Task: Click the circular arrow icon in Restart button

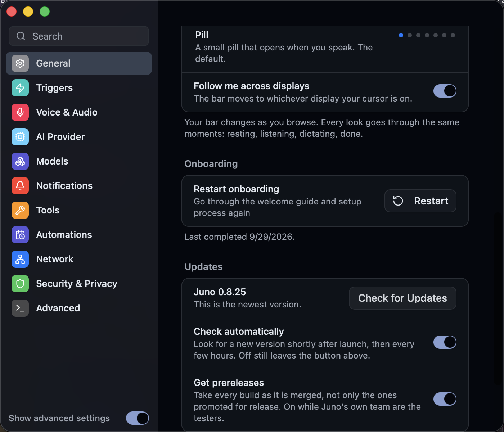Action: [398, 201]
